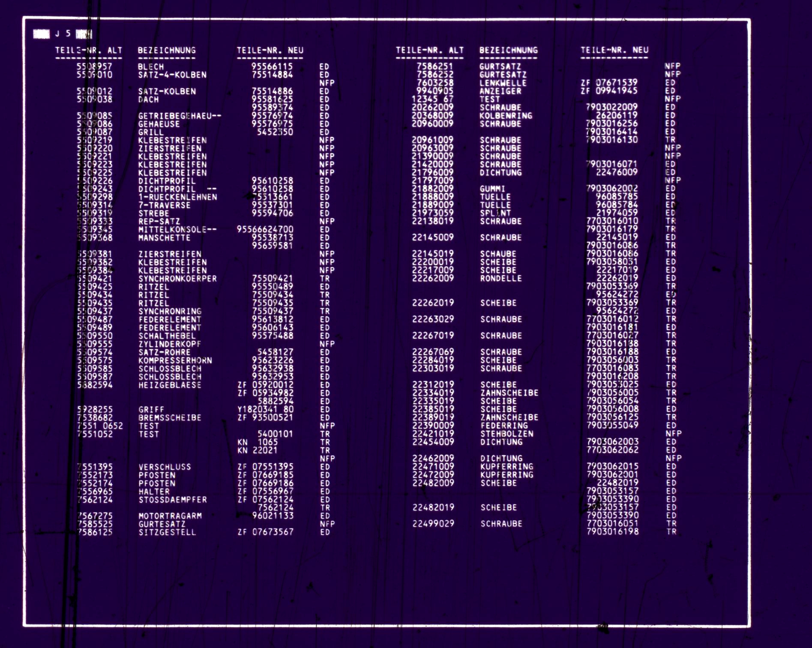Select new part number 75514884
The height and width of the screenshot is (648, 812).
point(272,75)
